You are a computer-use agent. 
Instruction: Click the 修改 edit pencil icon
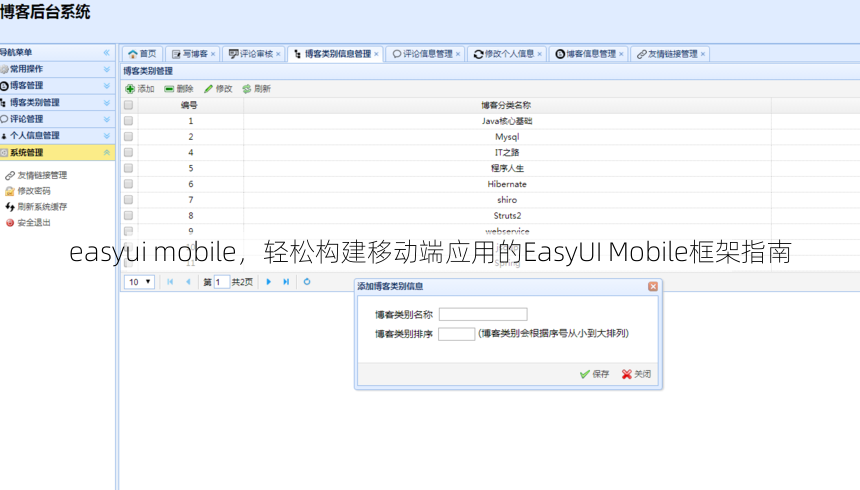click(208, 89)
